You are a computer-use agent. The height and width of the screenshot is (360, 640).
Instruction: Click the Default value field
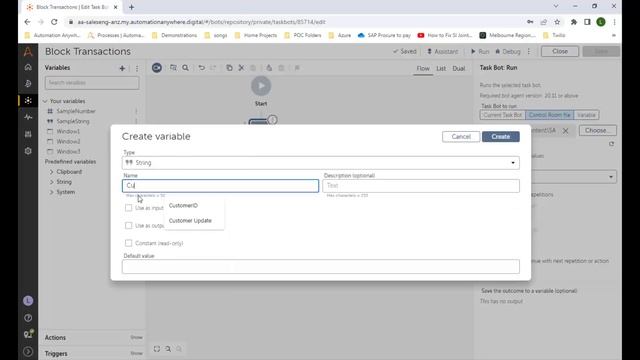pos(320,267)
